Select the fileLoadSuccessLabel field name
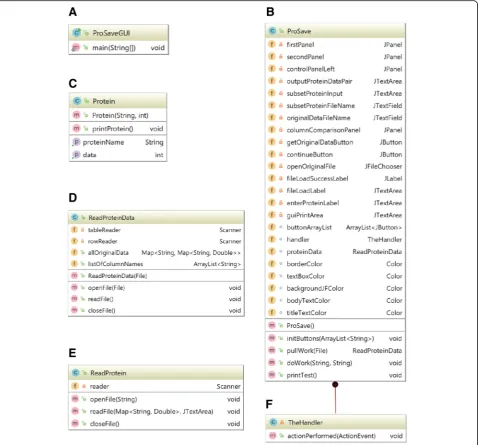 pos(317,178)
